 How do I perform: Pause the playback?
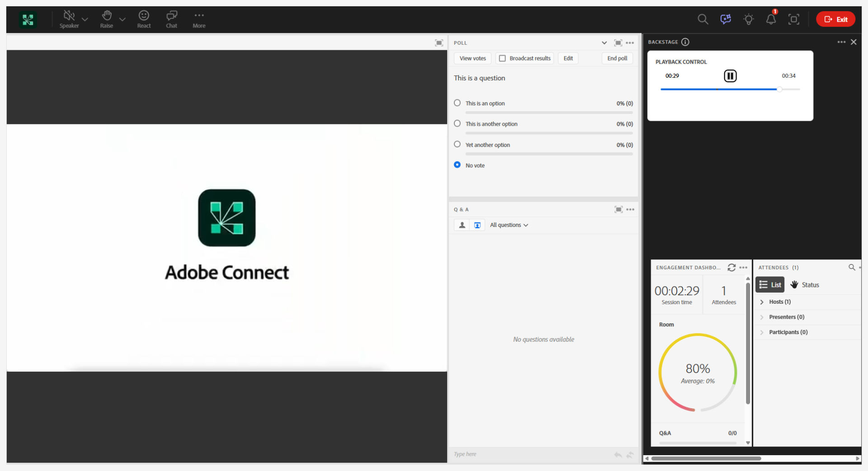click(730, 76)
